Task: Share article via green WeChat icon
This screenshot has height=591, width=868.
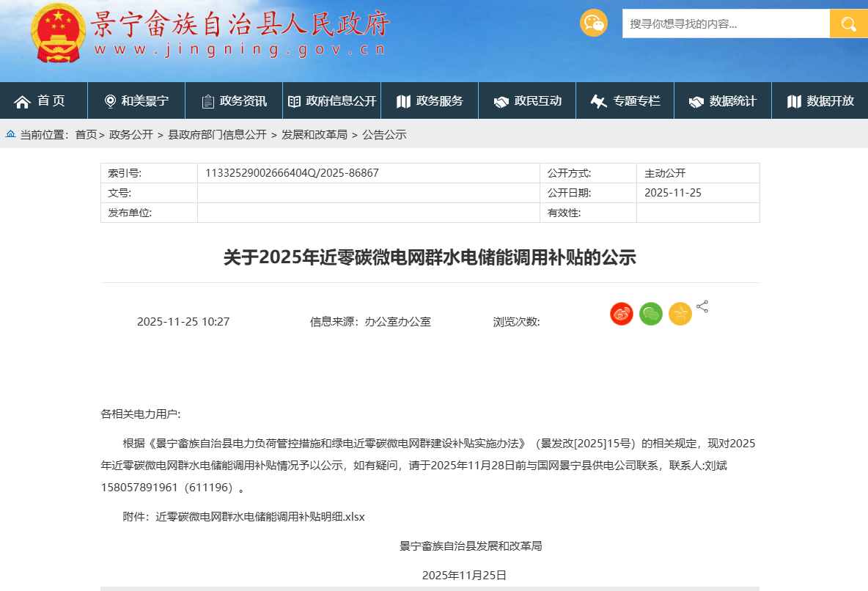Action: pyautogui.click(x=650, y=314)
